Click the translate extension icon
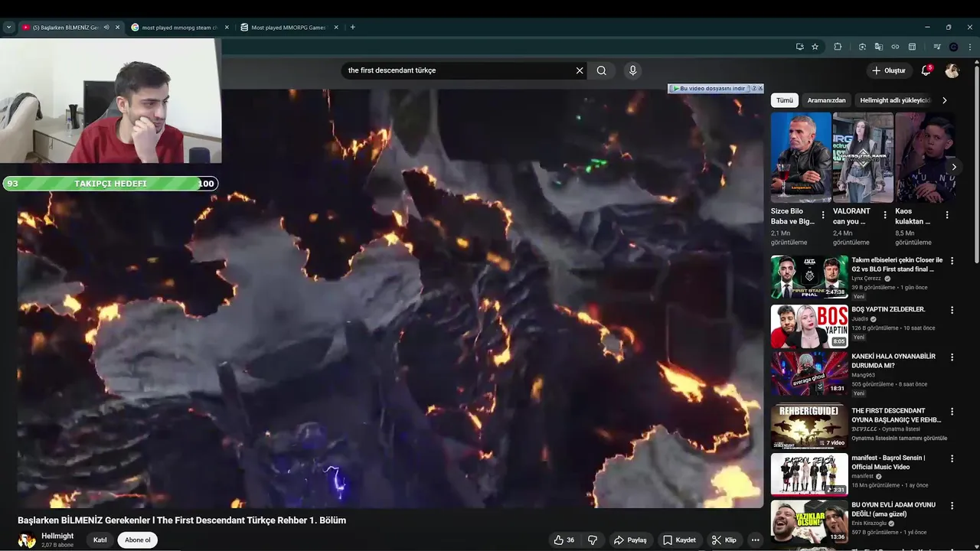Viewport: 980px width, 551px height. coord(879,47)
